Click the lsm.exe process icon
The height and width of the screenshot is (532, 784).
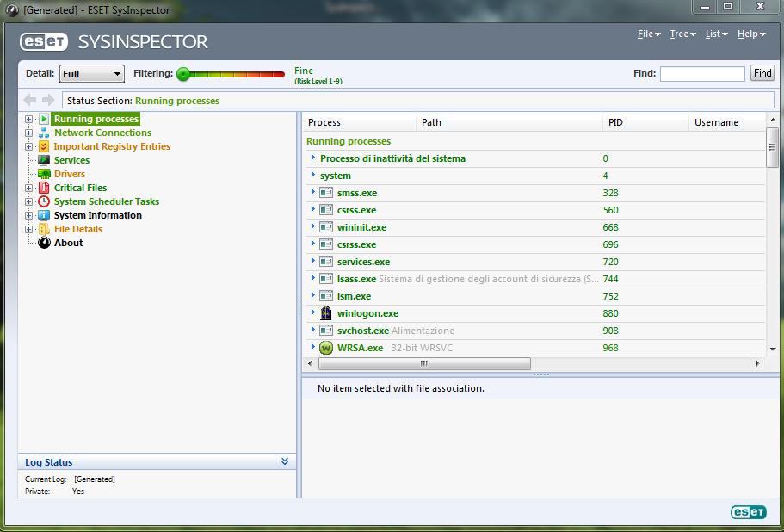pos(326,296)
